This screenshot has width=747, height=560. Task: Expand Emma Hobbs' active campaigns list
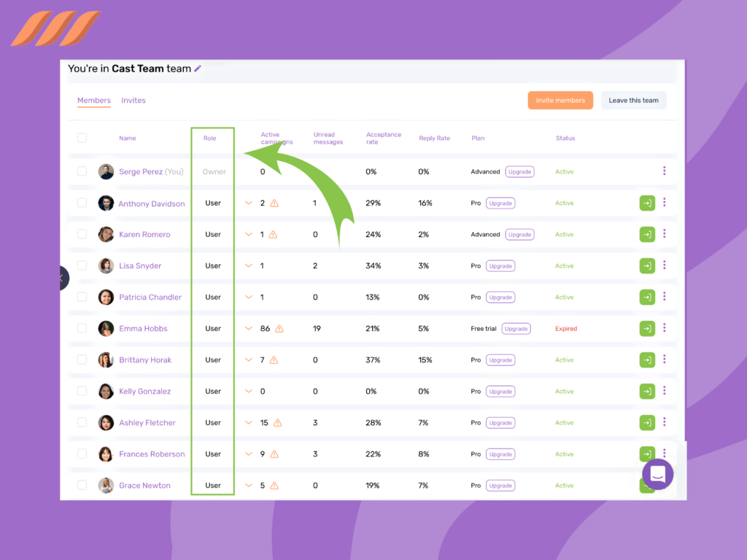(x=248, y=328)
